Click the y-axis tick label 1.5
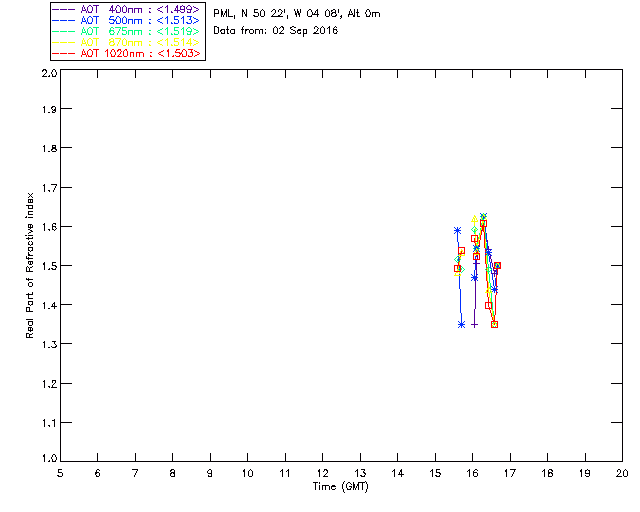 (x=49, y=266)
